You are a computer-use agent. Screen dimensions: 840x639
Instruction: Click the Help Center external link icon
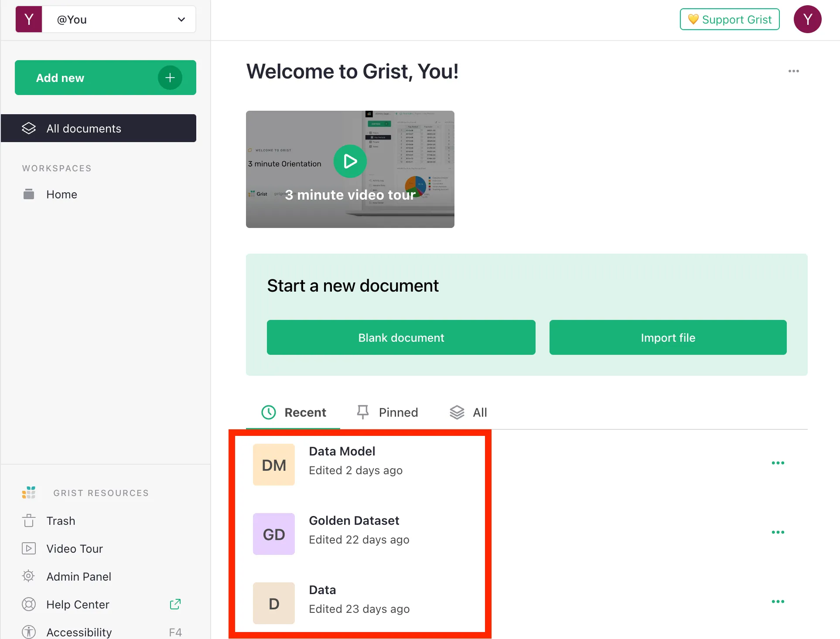coord(175,604)
